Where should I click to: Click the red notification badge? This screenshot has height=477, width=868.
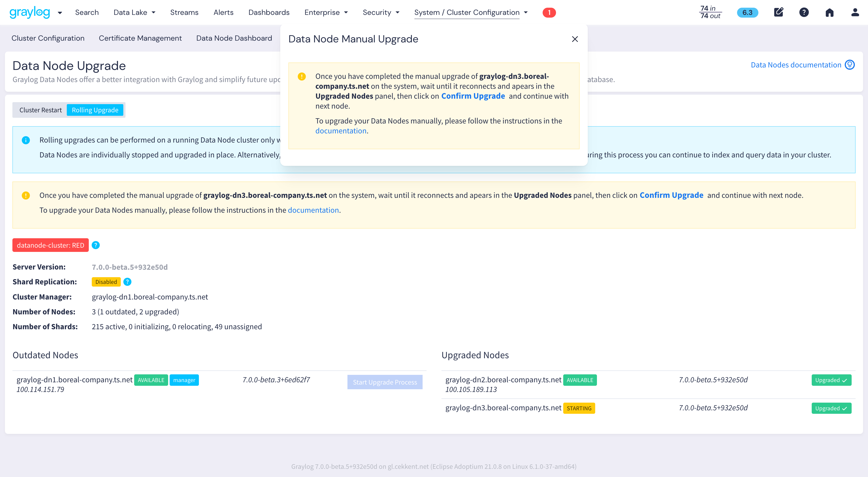pos(549,12)
